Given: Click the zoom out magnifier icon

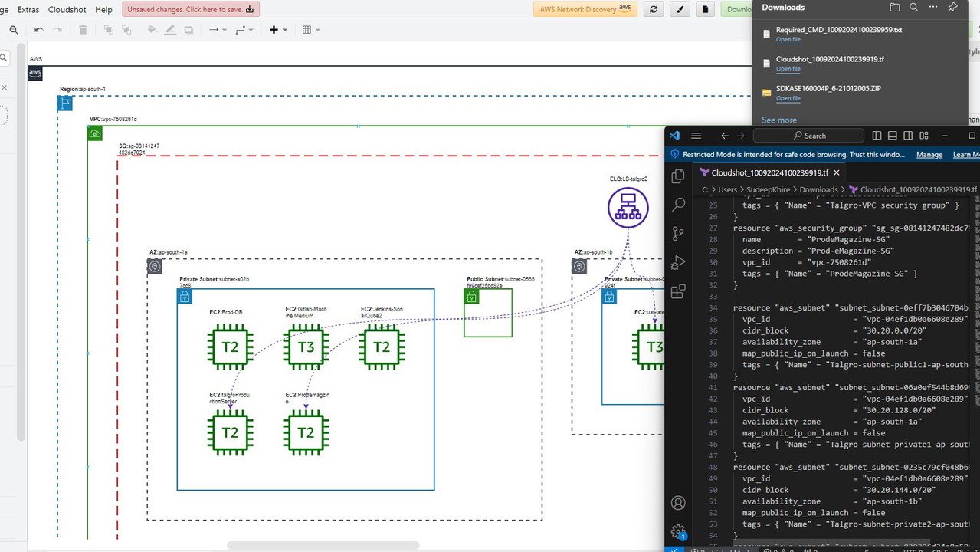Looking at the screenshot, I should [x=14, y=30].
